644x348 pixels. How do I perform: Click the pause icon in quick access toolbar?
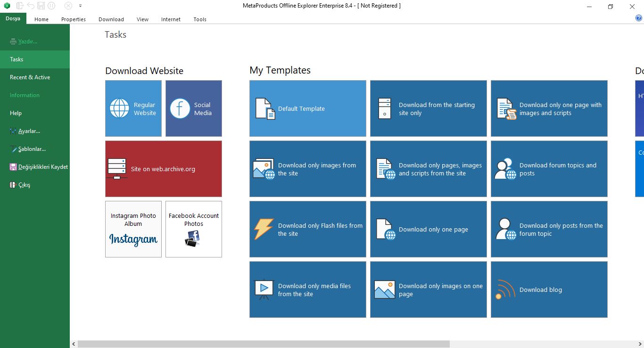51,6
